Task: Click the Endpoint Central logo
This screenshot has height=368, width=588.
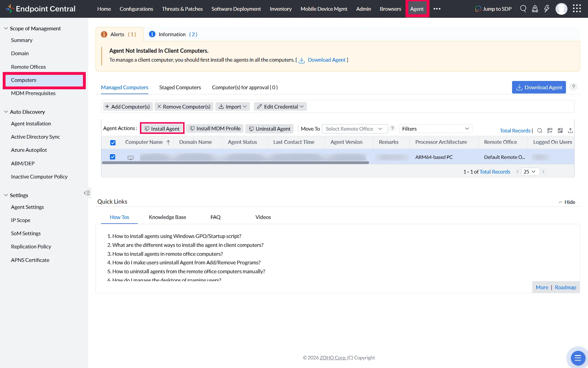Action: coord(41,9)
